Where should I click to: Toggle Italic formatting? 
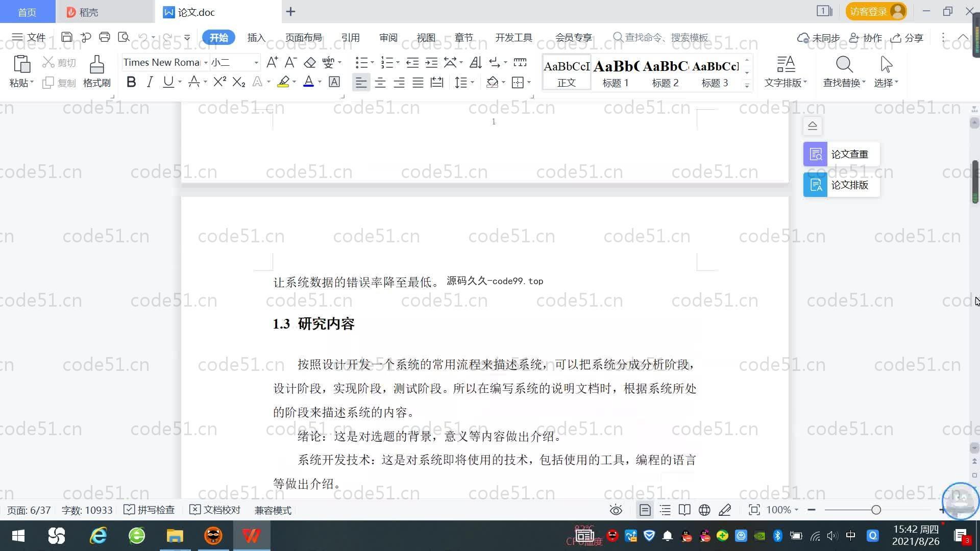tap(150, 82)
